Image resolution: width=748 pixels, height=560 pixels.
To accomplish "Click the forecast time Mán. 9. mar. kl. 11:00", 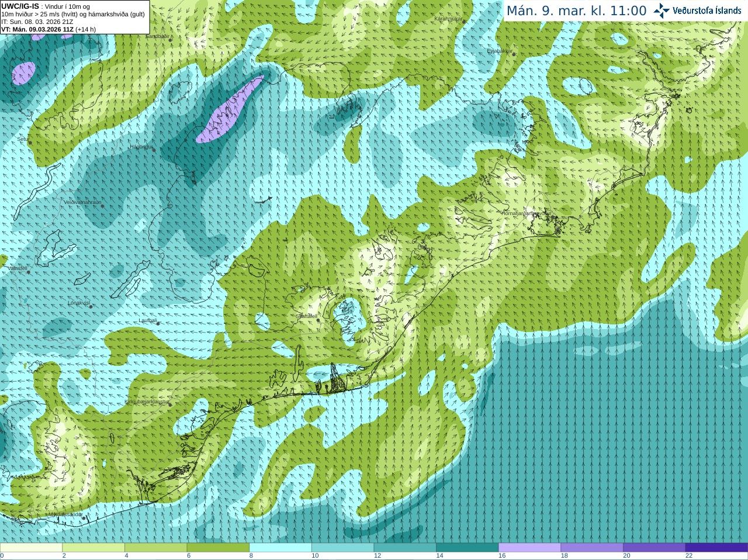I will (577, 11).
